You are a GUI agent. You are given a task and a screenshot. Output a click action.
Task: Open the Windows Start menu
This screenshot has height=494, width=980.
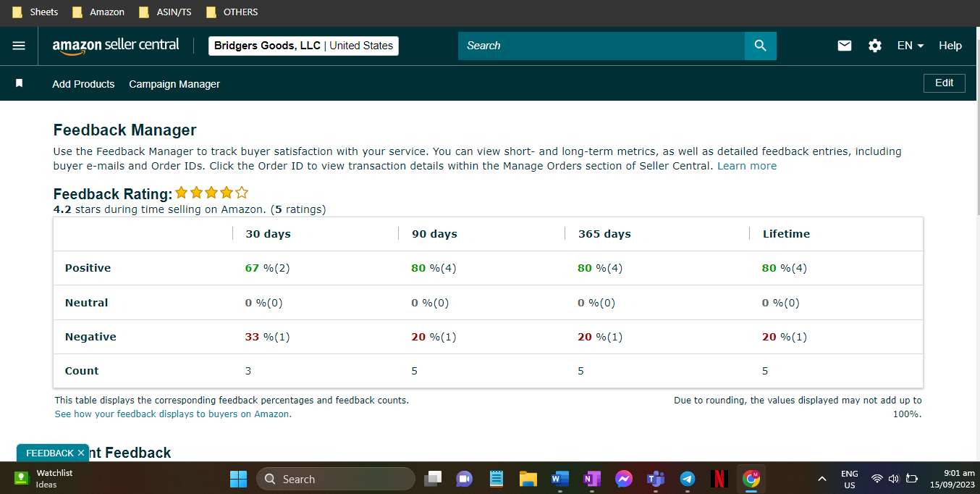point(238,479)
